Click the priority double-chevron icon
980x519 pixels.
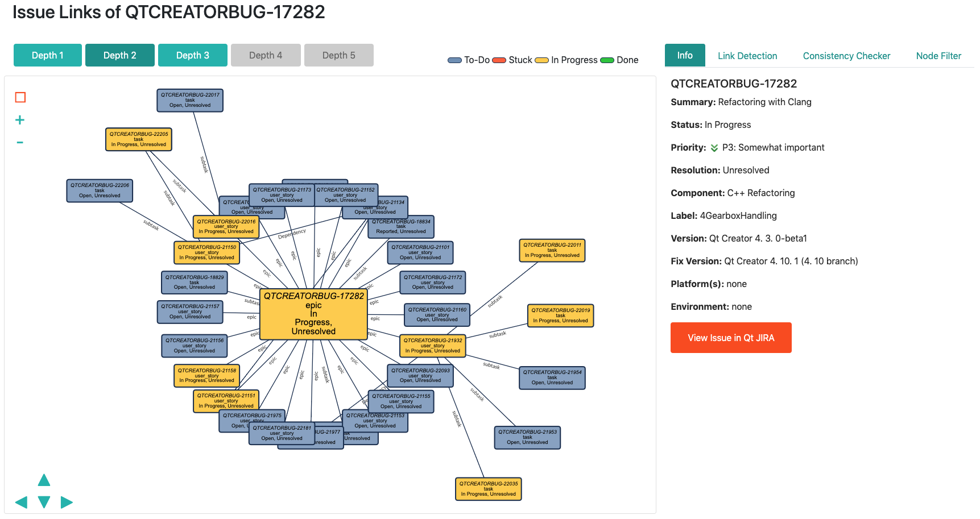[x=714, y=148]
